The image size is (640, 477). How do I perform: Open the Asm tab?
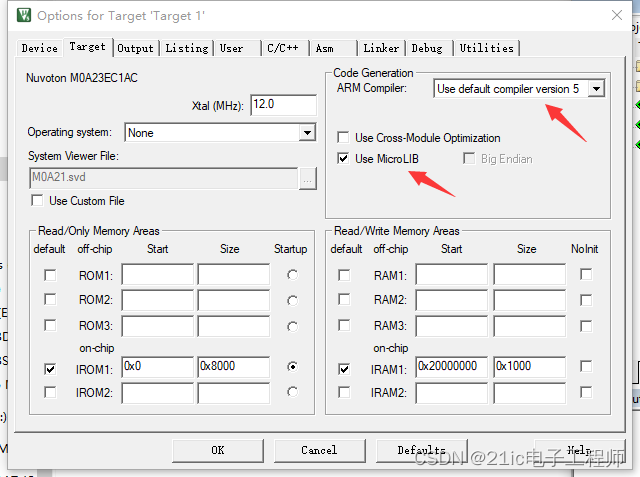(x=333, y=48)
